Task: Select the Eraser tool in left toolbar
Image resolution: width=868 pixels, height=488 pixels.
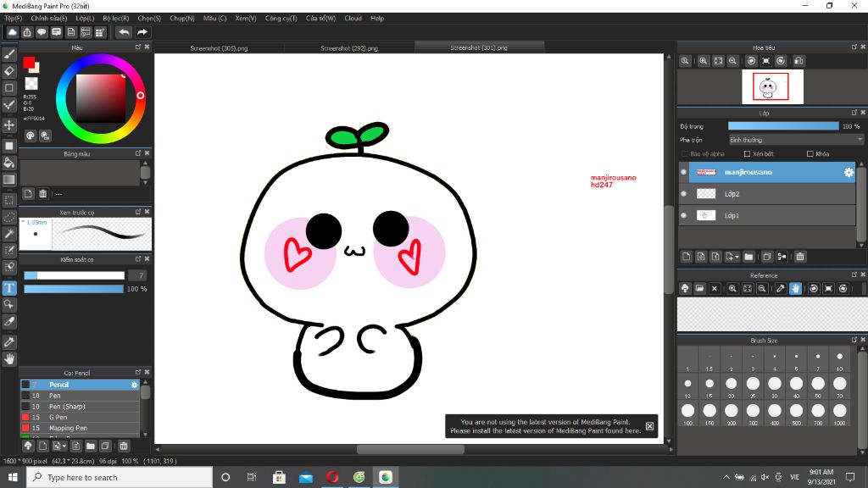Action: click(9, 71)
